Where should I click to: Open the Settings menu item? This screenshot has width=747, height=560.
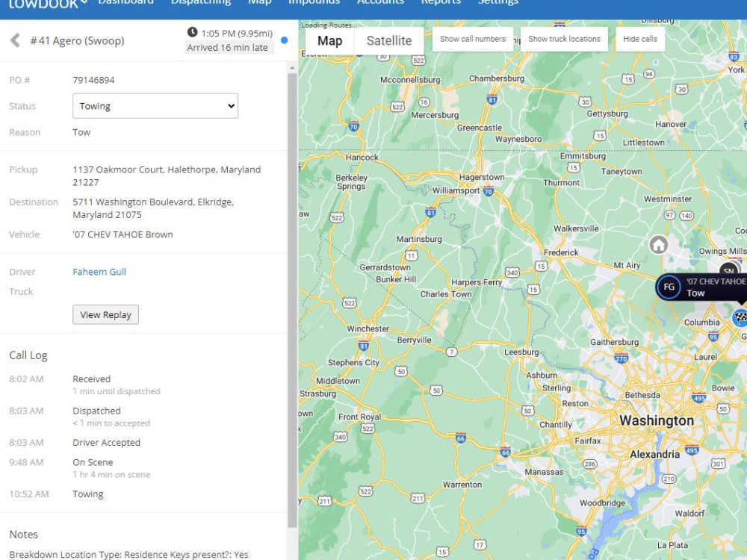[x=498, y=2]
